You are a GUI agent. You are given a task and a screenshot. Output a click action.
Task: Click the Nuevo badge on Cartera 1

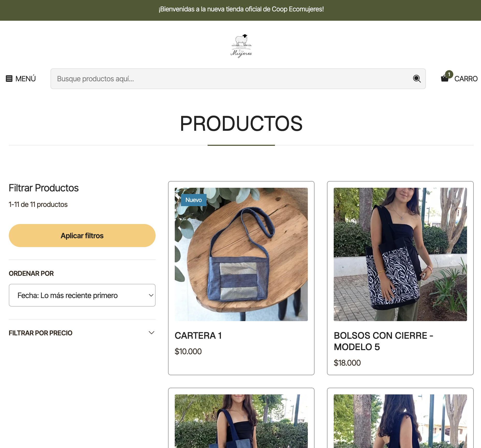tap(193, 200)
